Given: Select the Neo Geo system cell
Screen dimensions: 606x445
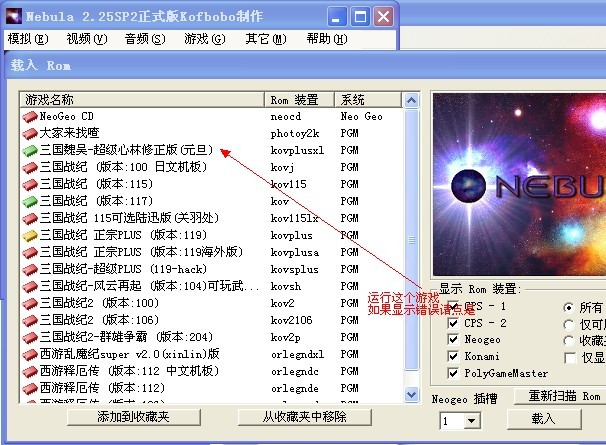Looking at the screenshot, I should (361, 116).
